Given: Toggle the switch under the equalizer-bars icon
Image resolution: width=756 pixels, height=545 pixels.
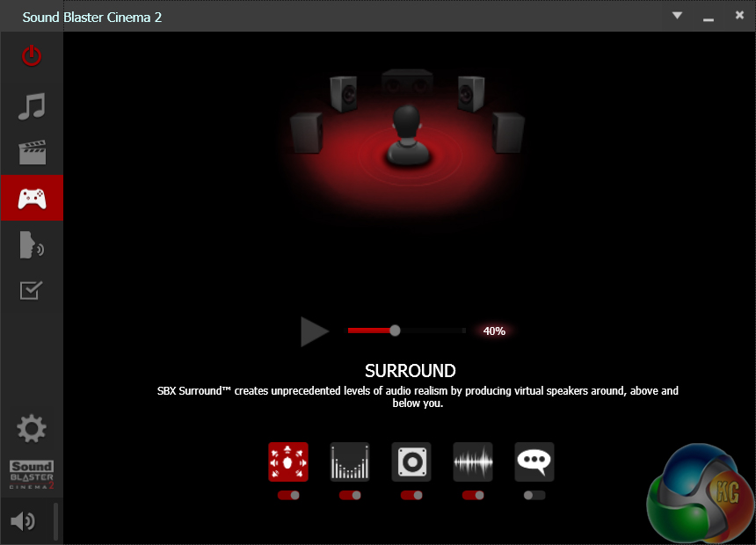Looking at the screenshot, I should (350, 495).
